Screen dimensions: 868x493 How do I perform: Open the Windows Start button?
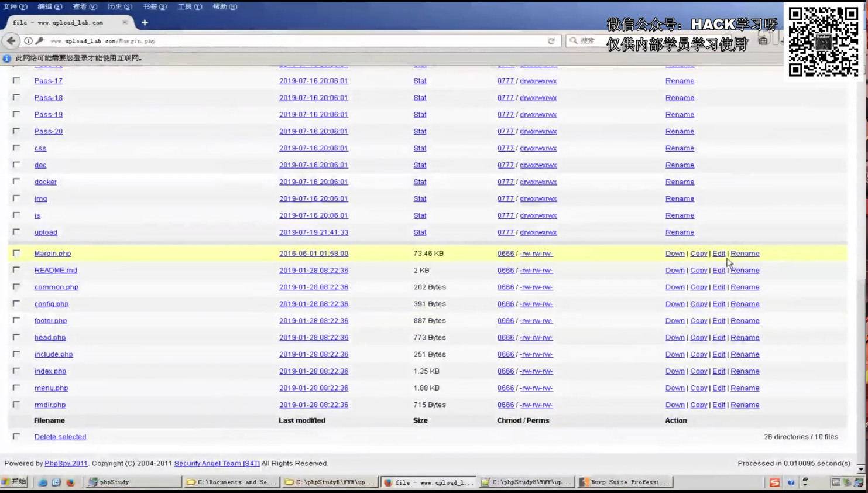click(14, 482)
